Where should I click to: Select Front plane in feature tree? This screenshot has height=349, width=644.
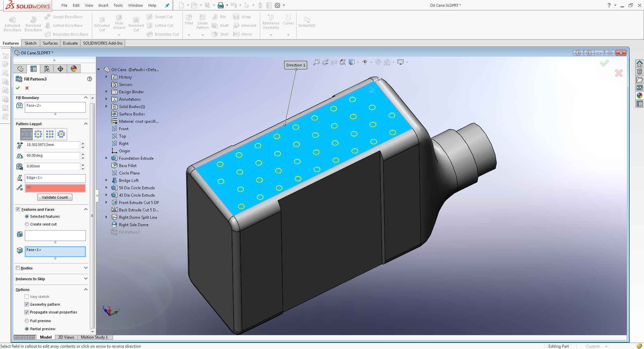click(x=124, y=129)
